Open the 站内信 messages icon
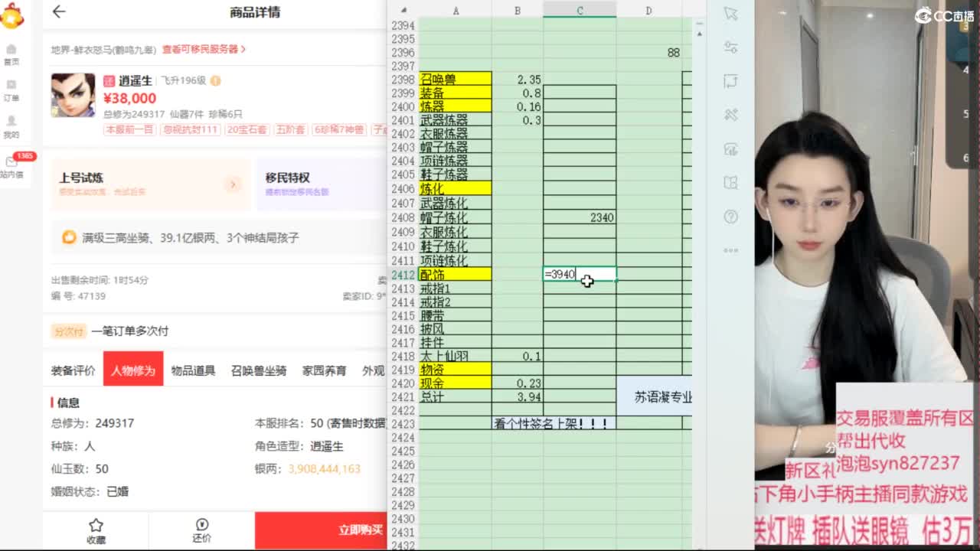 (11, 166)
